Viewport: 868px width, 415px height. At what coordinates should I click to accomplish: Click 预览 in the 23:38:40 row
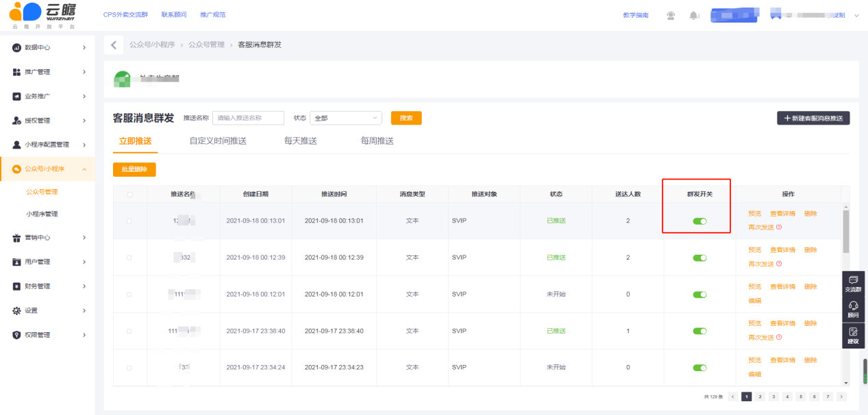[x=755, y=323]
